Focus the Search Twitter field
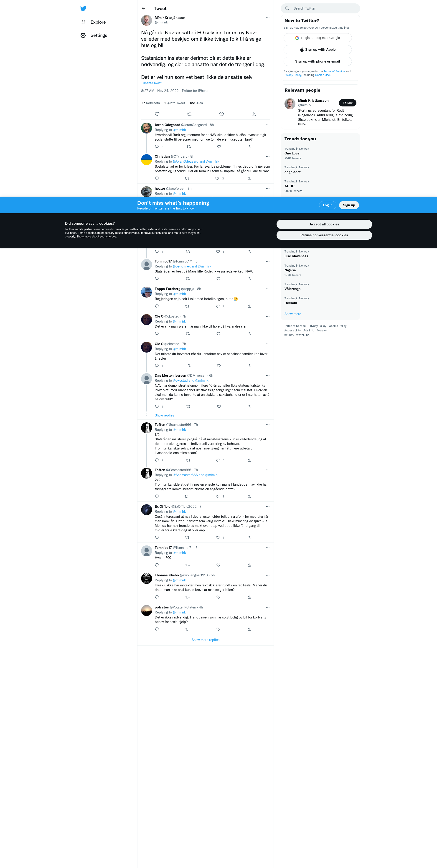The height and width of the screenshot is (868, 437). pyautogui.click(x=320, y=8)
